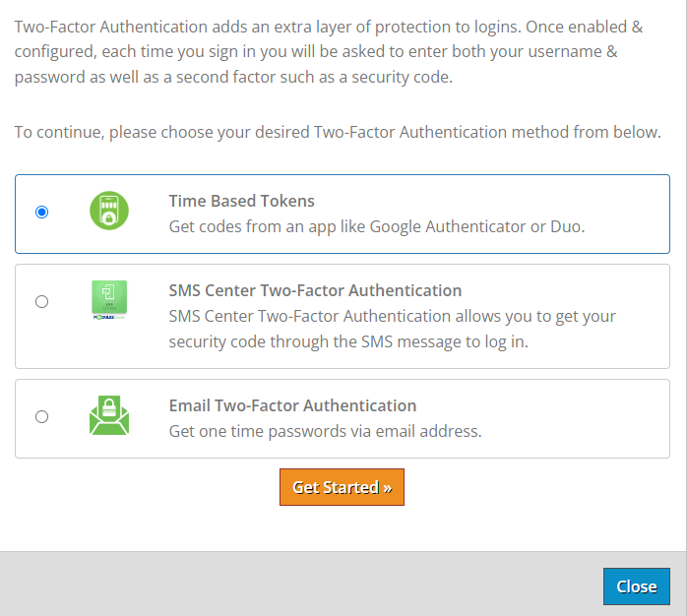The width and height of the screenshot is (687, 616).
Task: Pick the Email Two-Factor radio button
Action: pos(41,416)
